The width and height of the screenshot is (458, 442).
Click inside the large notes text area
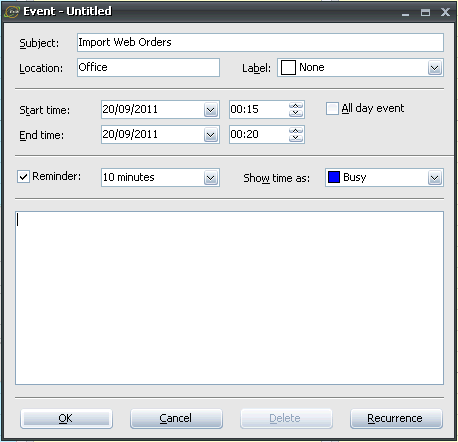pyautogui.click(x=229, y=298)
